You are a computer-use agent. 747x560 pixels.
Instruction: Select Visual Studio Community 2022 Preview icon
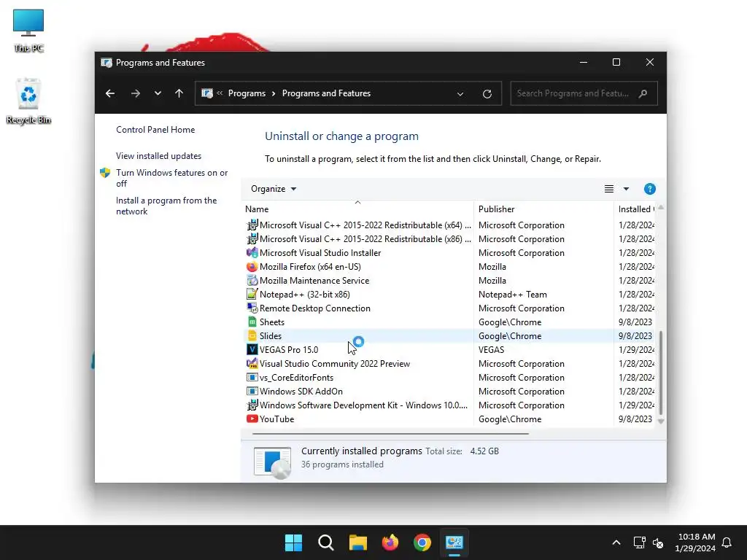[x=252, y=363]
